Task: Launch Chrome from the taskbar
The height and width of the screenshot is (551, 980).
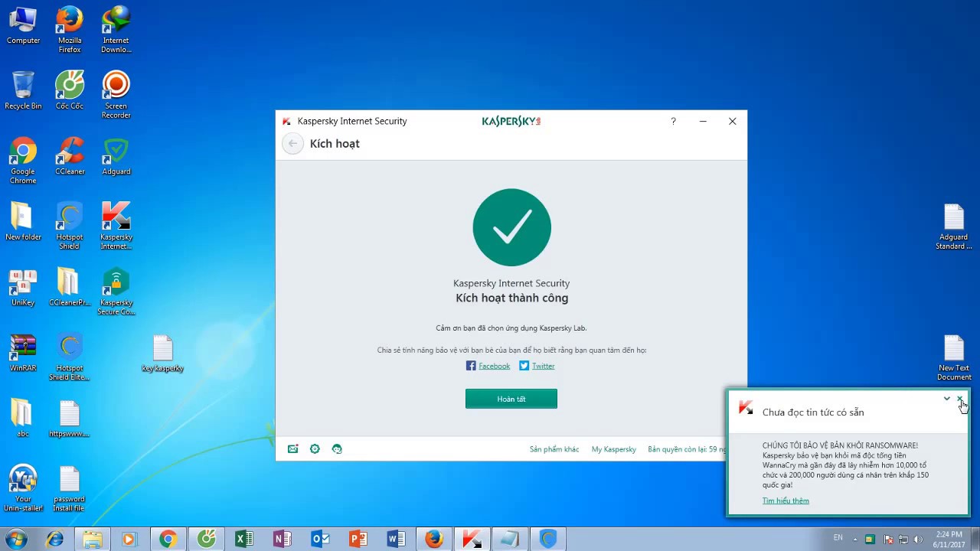Action: pos(168,540)
